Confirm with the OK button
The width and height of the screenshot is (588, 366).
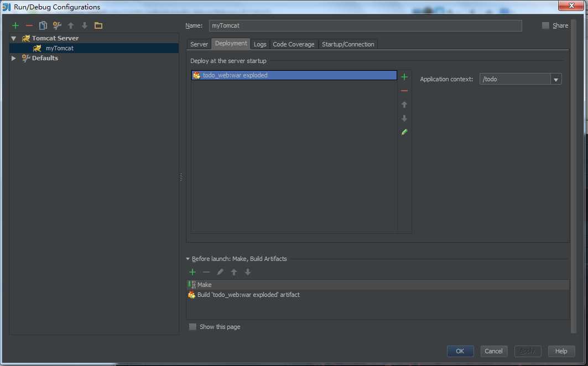[x=460, y=352]
